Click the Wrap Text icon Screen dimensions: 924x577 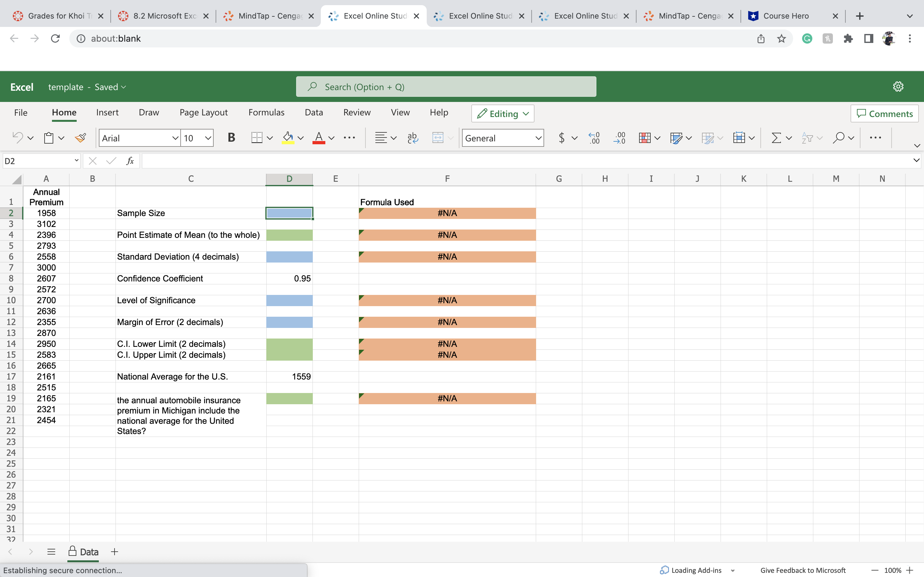pyautogui.click(x=412, y=138)
